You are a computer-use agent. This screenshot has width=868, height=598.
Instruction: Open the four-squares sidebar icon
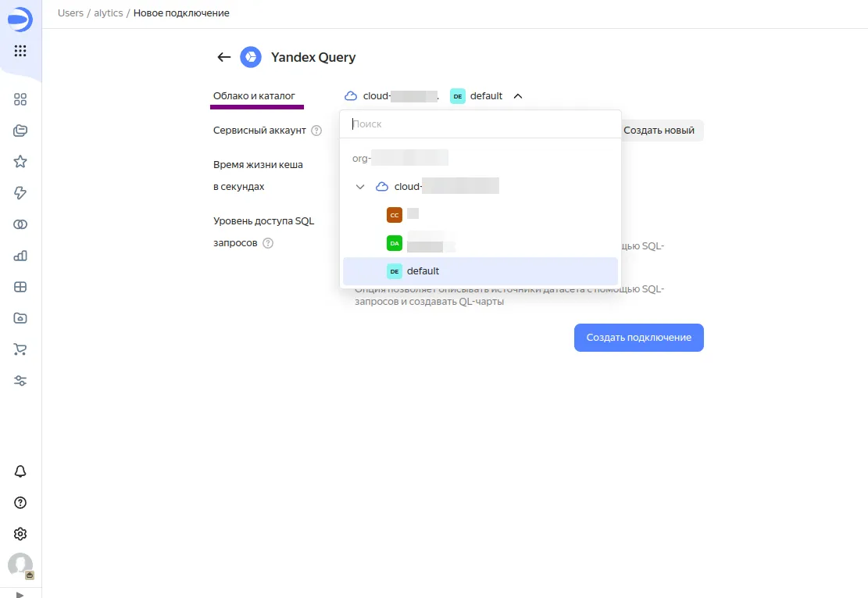(20, 99)
